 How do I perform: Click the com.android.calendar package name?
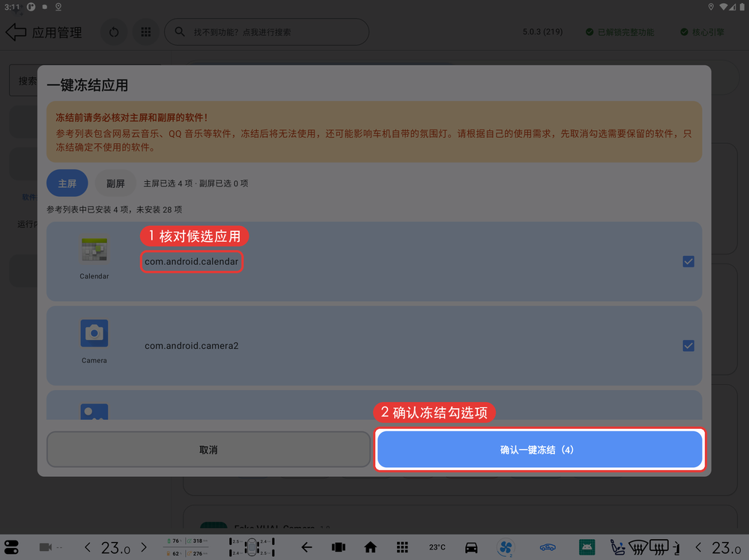pos(192,261)
